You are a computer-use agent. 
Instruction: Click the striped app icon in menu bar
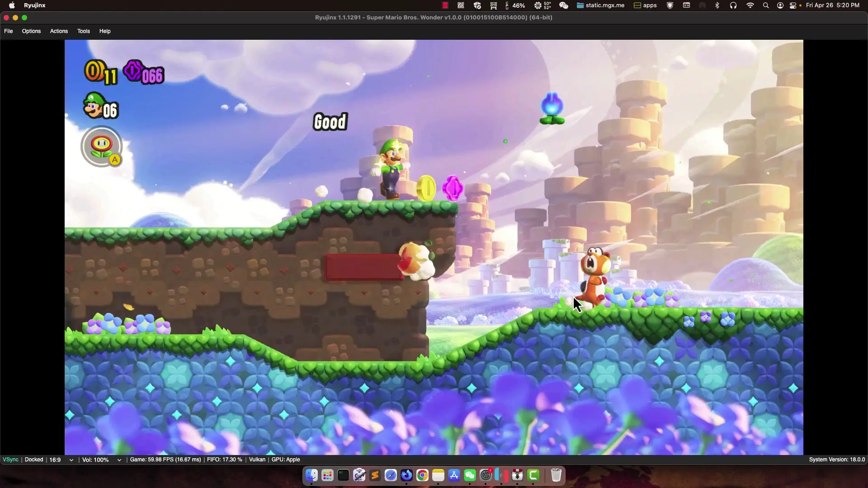coord(461,5)
